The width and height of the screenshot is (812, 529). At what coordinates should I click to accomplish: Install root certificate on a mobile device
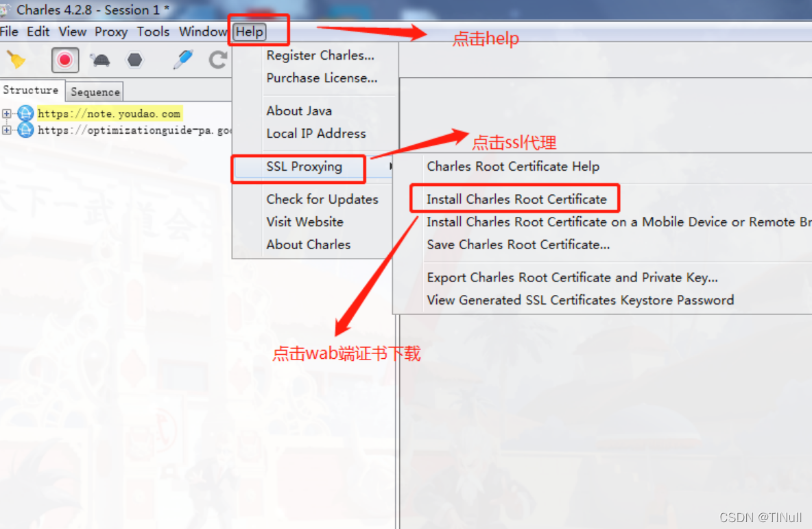[619, 222]
